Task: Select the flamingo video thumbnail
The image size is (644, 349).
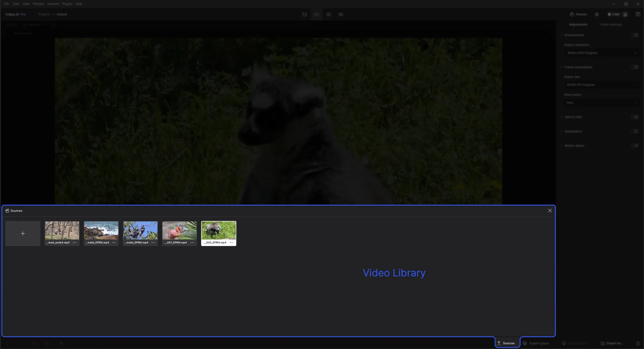Action: [x=179, y=231]
